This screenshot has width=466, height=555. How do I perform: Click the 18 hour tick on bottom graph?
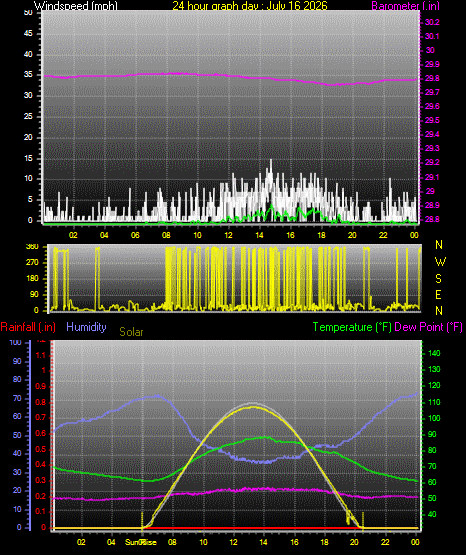click(x=324, y=542)
